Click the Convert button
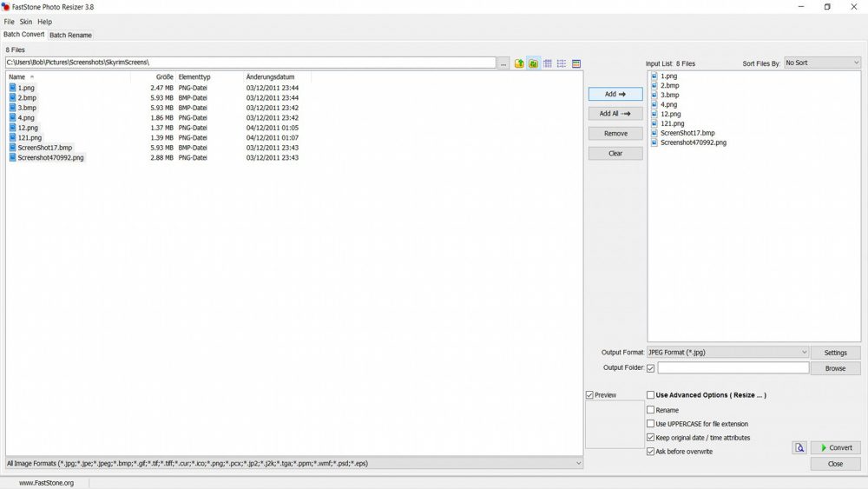The image size is (868, 489). 836,447
